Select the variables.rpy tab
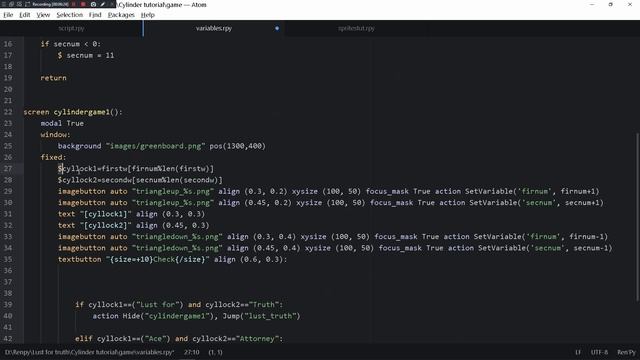This screenshot has height=360, width=640. (x=214, y=28)
